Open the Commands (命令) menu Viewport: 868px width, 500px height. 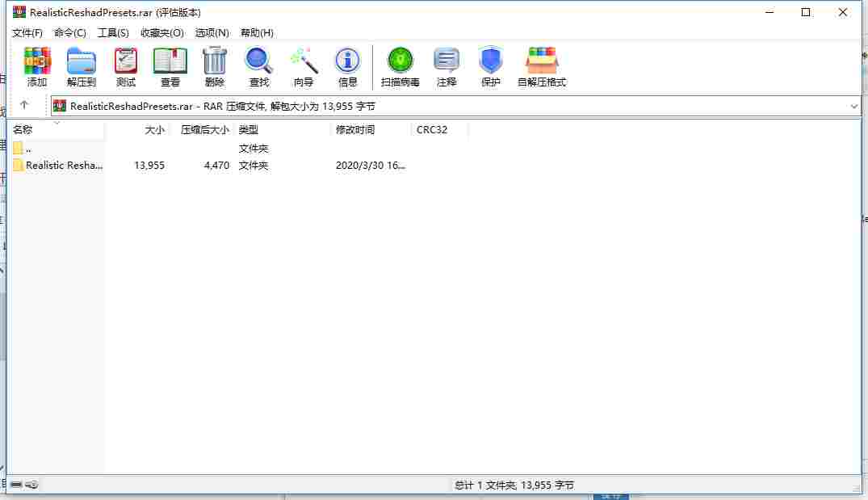click(x=69, y=32)
